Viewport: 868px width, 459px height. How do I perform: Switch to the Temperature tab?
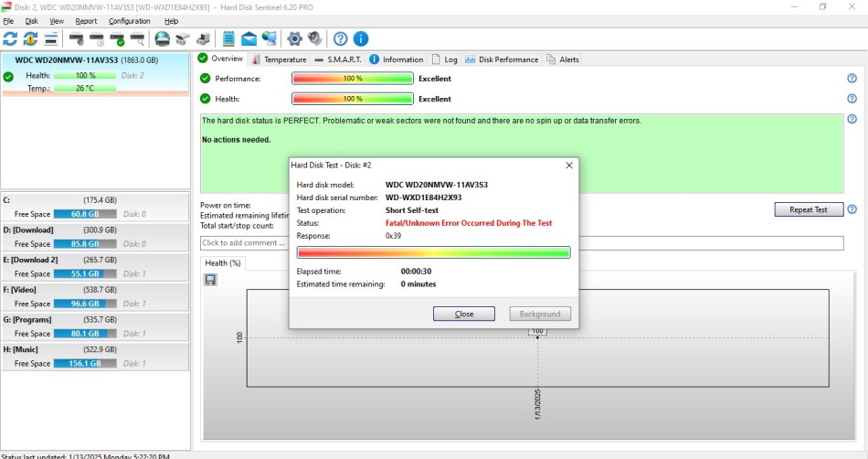(x=279, y=59)
